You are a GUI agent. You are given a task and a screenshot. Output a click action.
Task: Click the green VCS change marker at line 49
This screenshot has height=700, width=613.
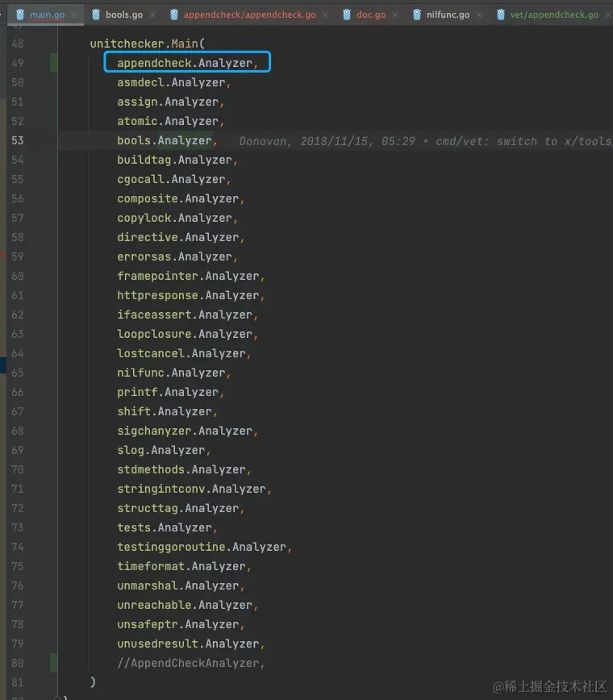coord(53,63)
